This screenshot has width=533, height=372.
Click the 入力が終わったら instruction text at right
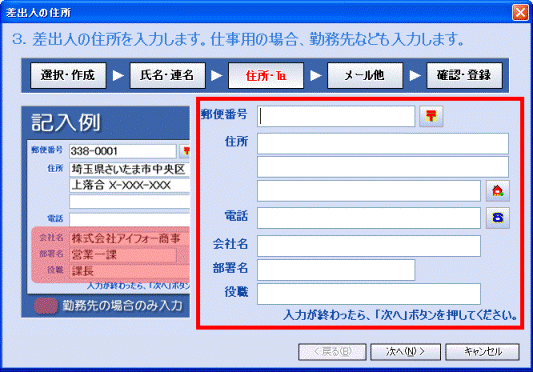(x=400, y=315)
